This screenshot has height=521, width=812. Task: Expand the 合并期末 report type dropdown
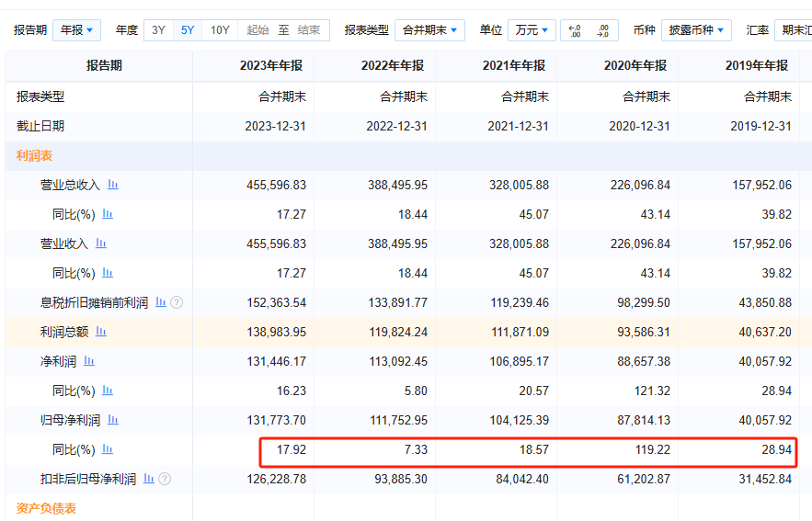pyautogui.click(x=429, y=30)
